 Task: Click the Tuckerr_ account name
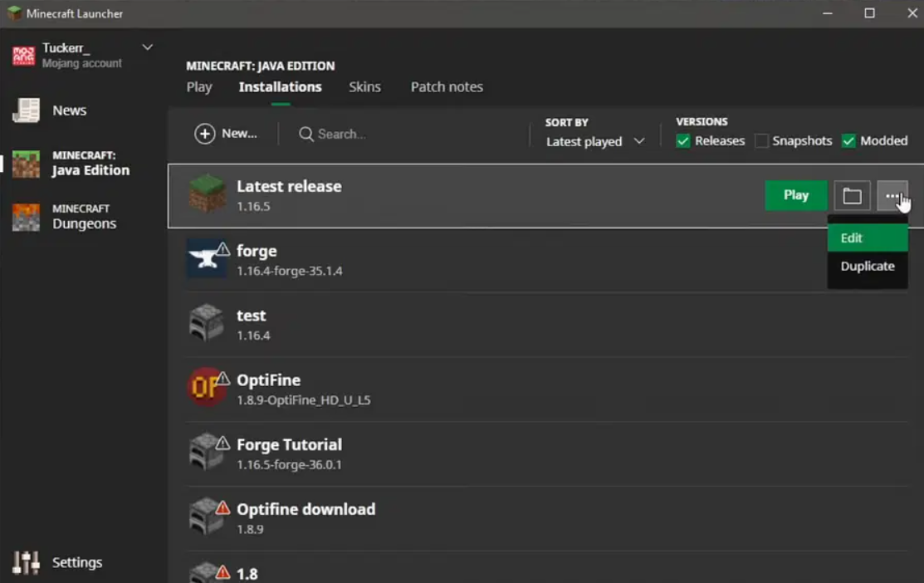66,47
